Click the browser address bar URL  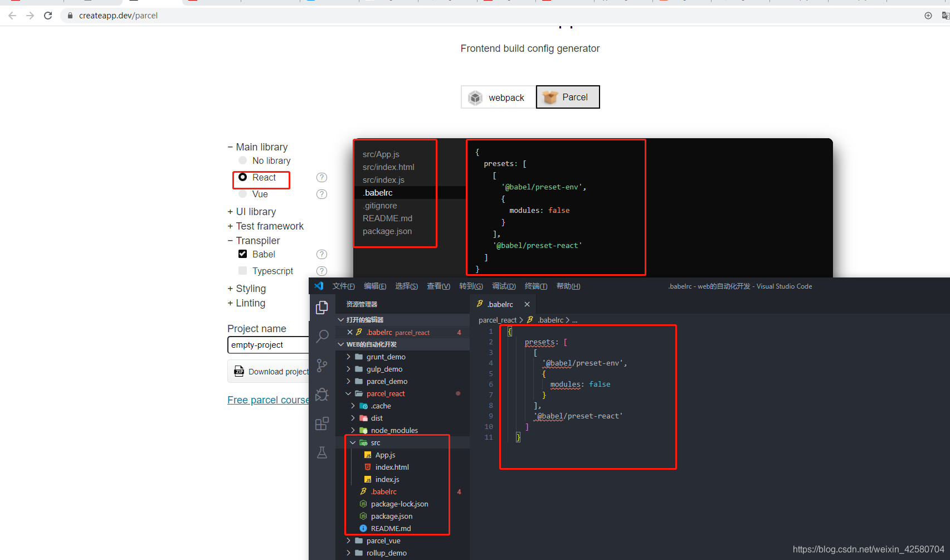coord(118,16)
